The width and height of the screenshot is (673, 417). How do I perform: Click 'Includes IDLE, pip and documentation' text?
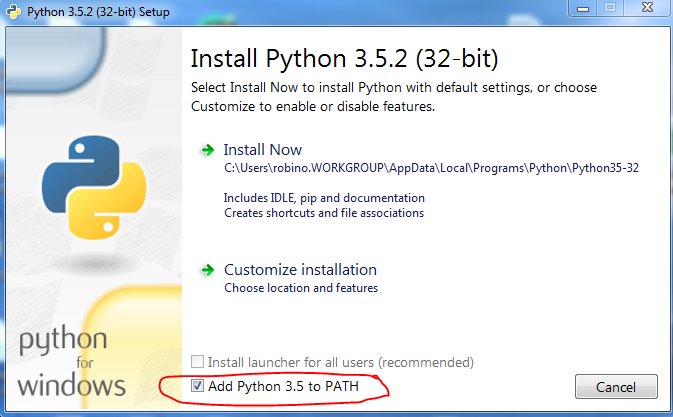(x=324, y=198)
